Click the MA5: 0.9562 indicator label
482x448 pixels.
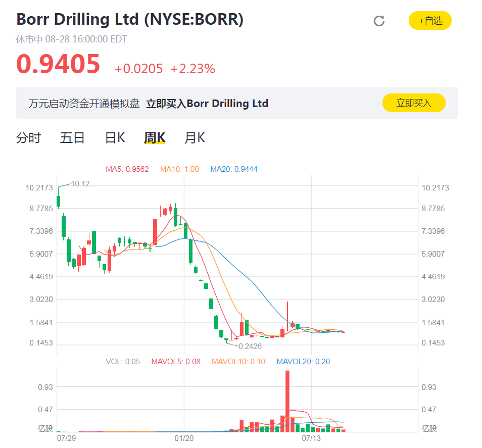(127, 169)
